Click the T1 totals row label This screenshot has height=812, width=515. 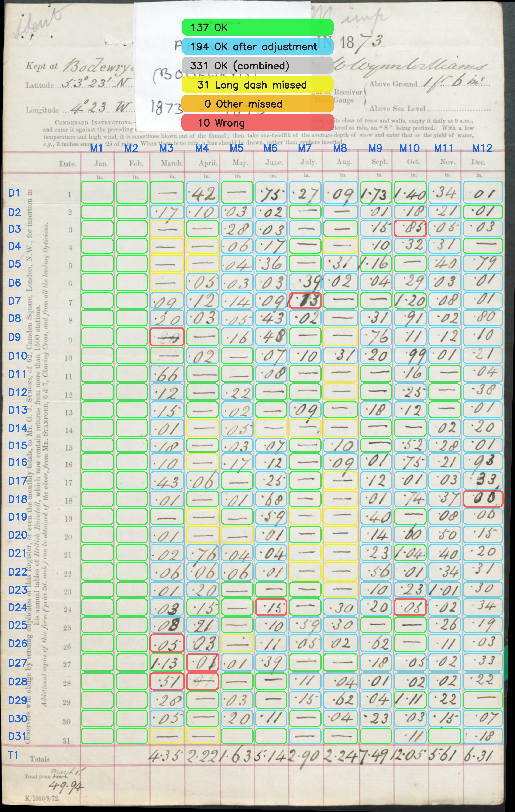[x=13, y=755]
